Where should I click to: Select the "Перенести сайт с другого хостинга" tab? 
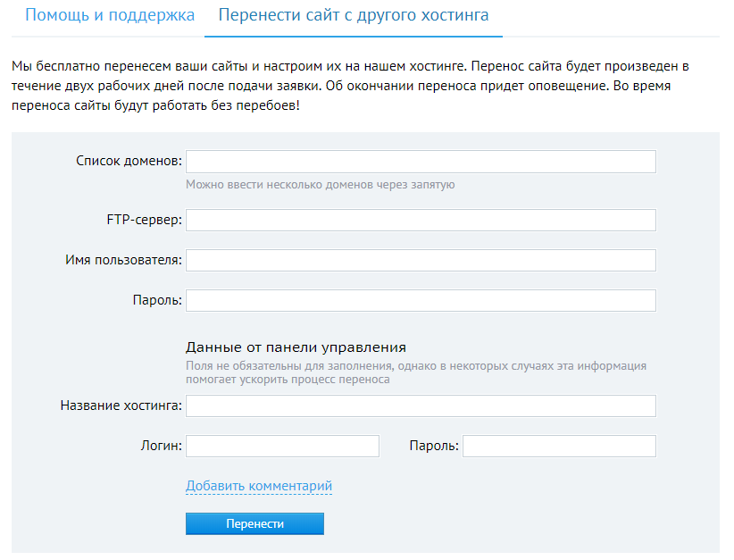(353, 16)
